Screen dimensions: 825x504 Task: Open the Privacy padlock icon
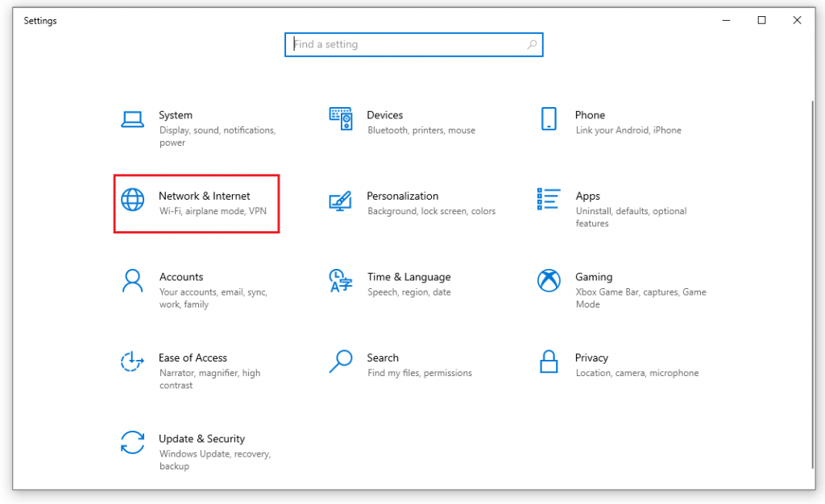tap(549, 361)
